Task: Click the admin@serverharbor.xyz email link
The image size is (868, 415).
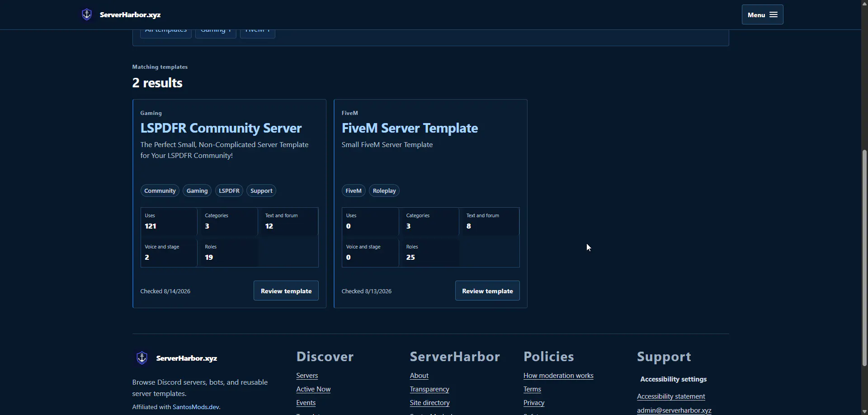Action: tap(674, 410)
